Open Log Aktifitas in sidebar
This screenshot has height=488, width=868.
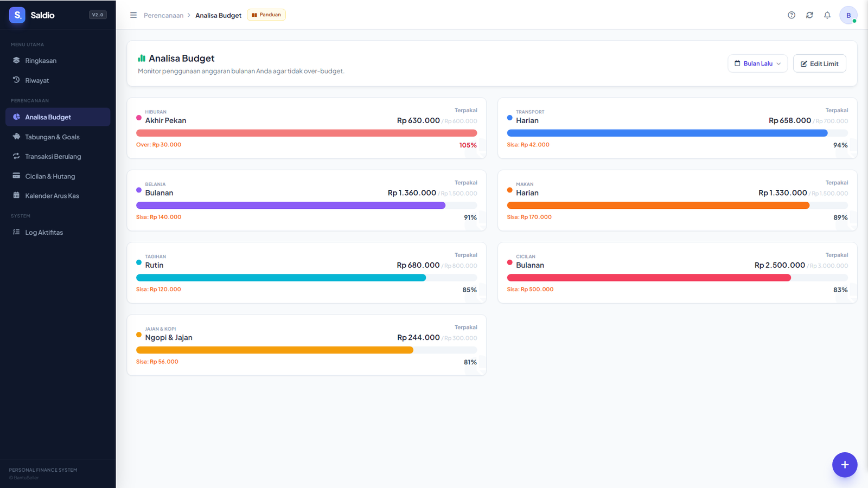click(x=58, y=232)
